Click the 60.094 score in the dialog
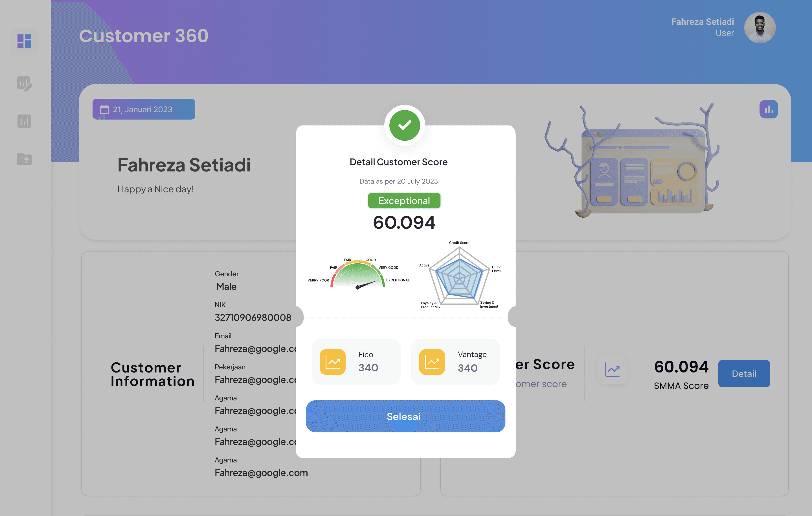This screenshot has width=812, height=516. click(x=404, y=223)
